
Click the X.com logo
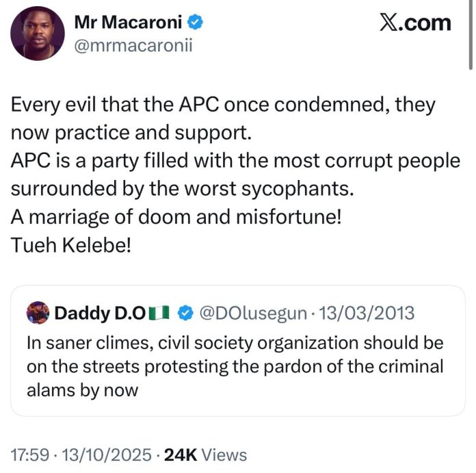(x=415, y=23)
